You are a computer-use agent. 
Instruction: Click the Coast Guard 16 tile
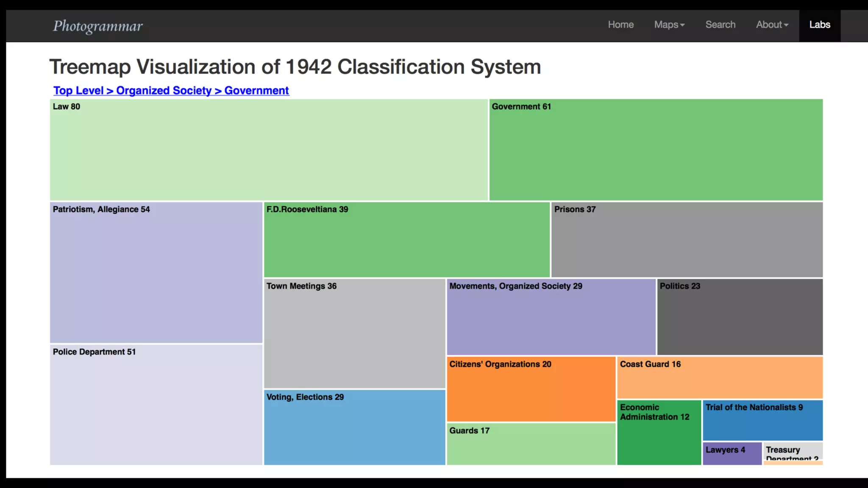point(720,377)
